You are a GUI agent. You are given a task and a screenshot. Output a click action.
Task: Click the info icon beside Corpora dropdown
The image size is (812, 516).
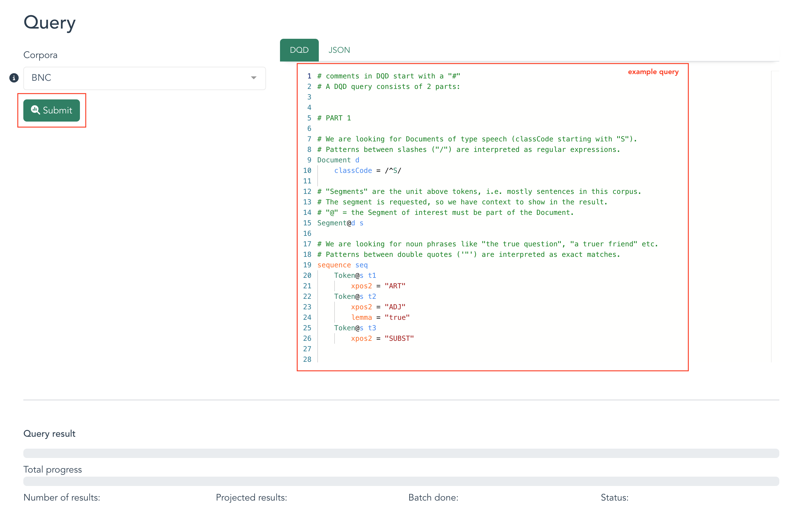click(14, 78)
